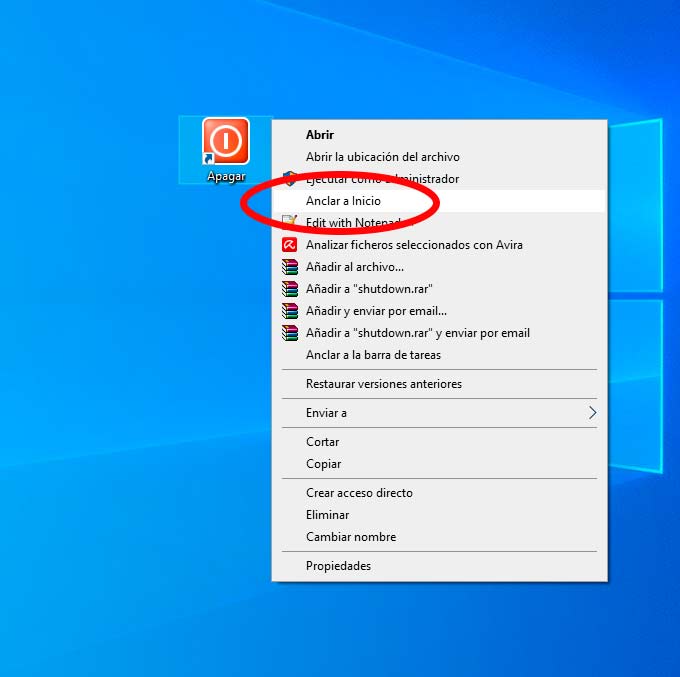Choose Cambiar nombre to rename
The width and height of the screenshot is (680, 677).
(x=439, y=537)
